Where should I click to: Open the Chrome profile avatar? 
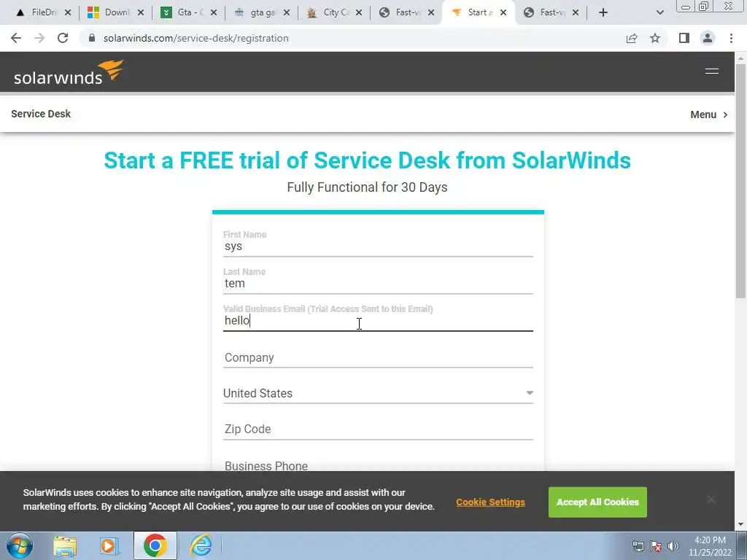708,38
